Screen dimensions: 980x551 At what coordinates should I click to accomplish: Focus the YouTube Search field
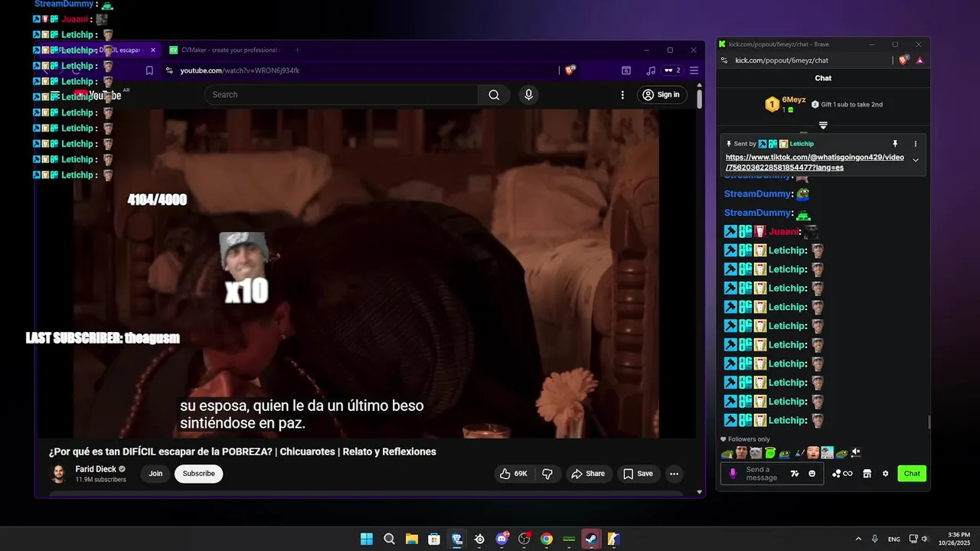coord(341,95)
